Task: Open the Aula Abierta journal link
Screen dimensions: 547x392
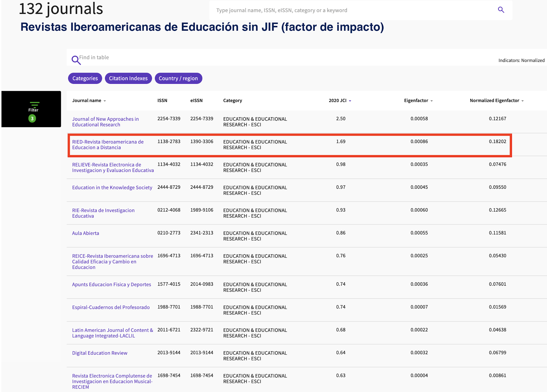Action: 85,233
